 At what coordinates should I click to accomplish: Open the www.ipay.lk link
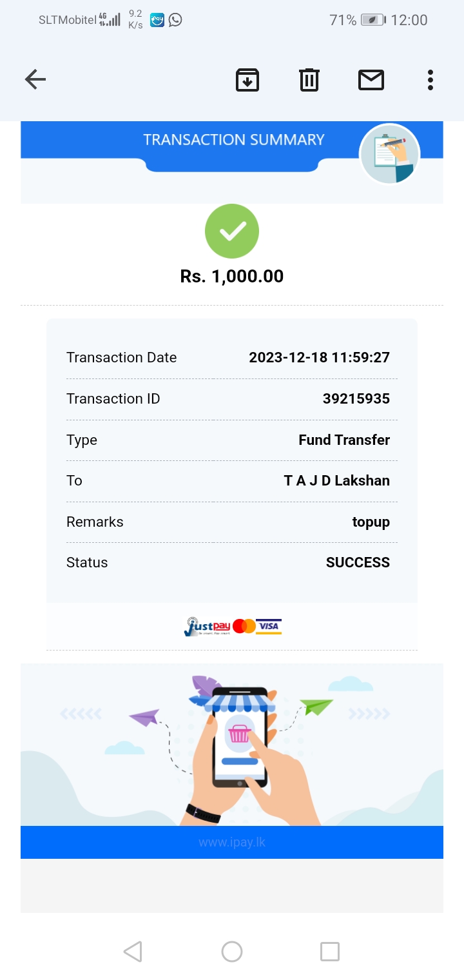[x=232, y=843]
